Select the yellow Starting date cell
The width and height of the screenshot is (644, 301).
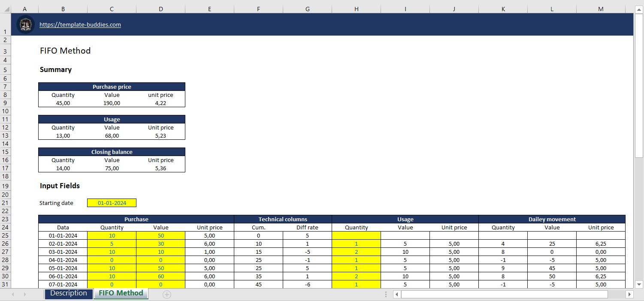click(112, 202)
